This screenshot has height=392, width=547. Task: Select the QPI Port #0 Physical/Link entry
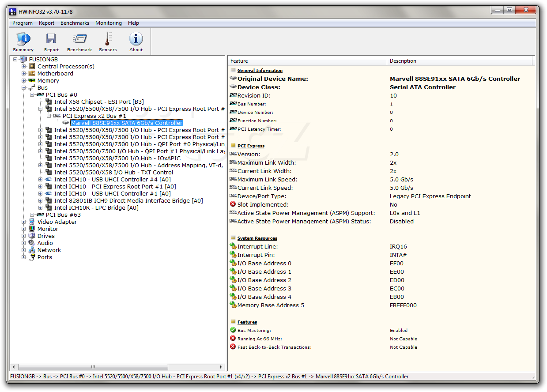(x=140, y=144)
